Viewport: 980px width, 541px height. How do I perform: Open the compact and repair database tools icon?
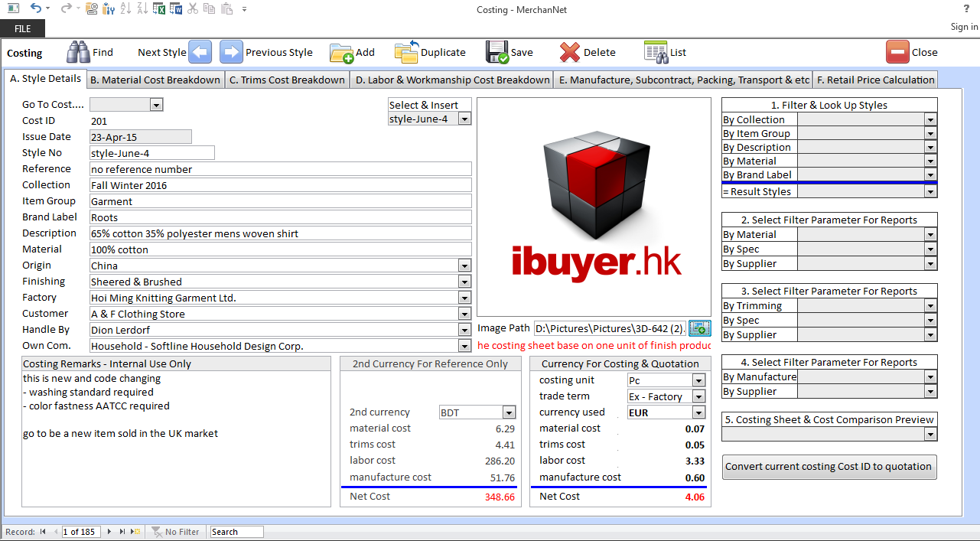click(x=108, y=8)
